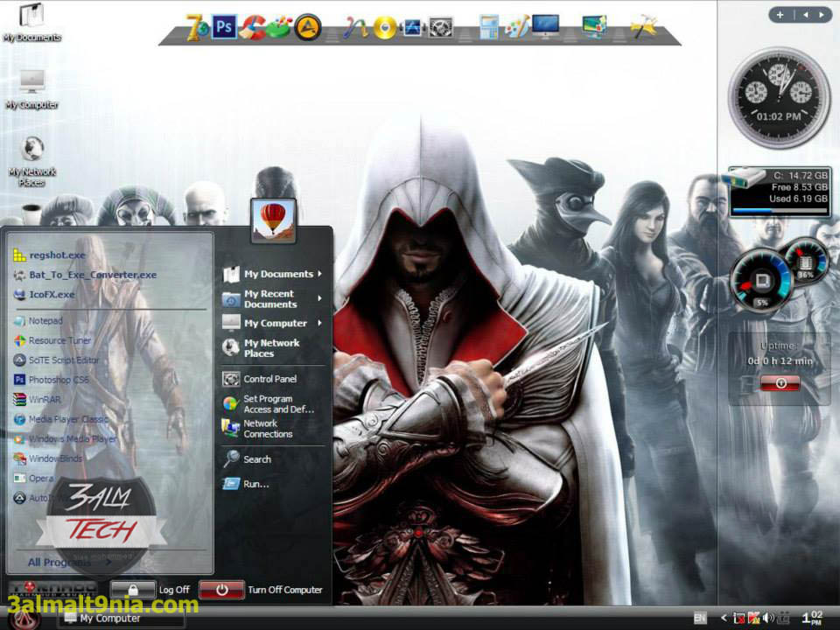The height and width of the screenshot is (630, 840).
Task: Open Media Player Classic
Action: tap(110, 419)
